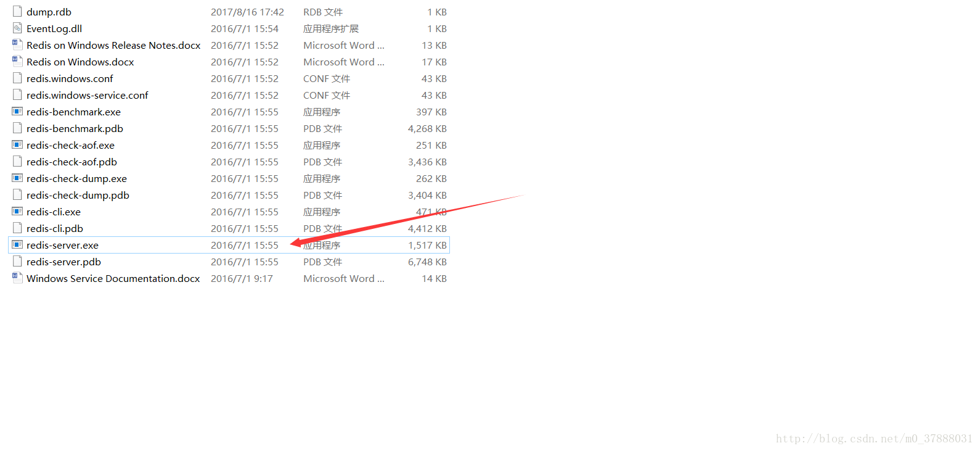The image size is (980, 451).
Task: Select the redis-server.pdb file name
Action: 63,262
